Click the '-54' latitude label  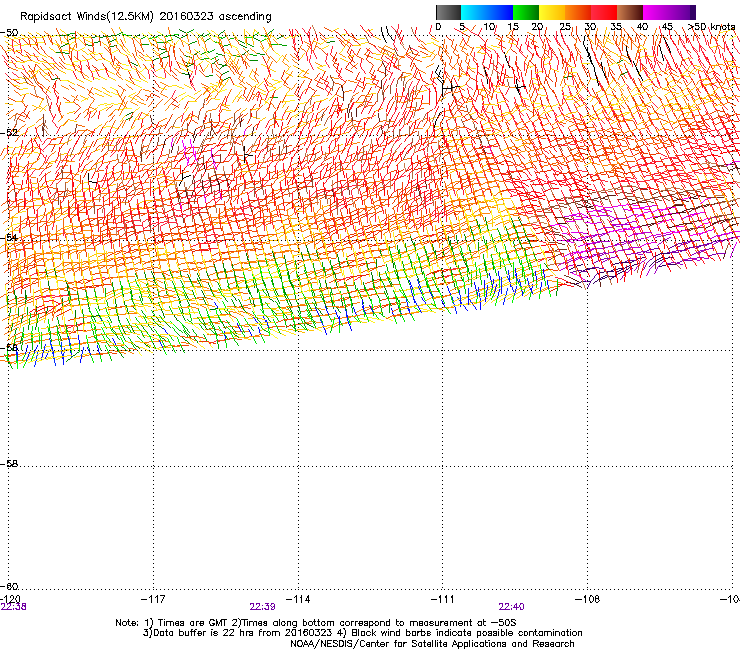pyautogui.click(x=9, y=237)
